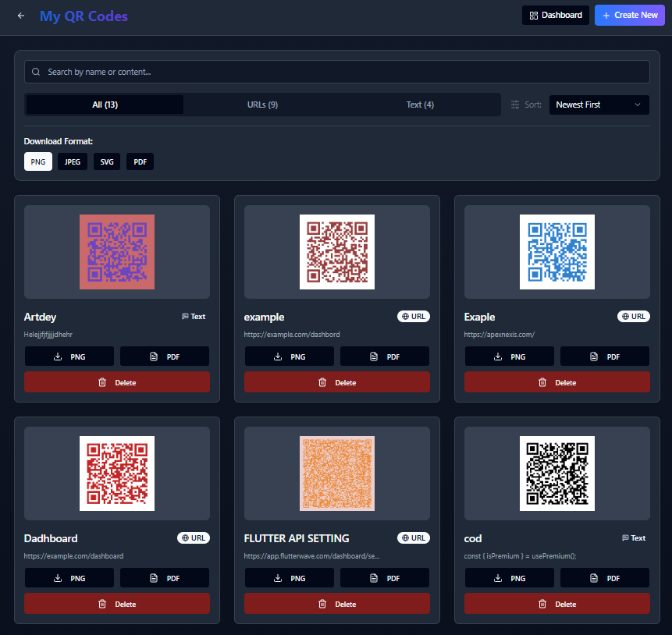
Task: Select PNG as the download format
Action: pos(37,161)
